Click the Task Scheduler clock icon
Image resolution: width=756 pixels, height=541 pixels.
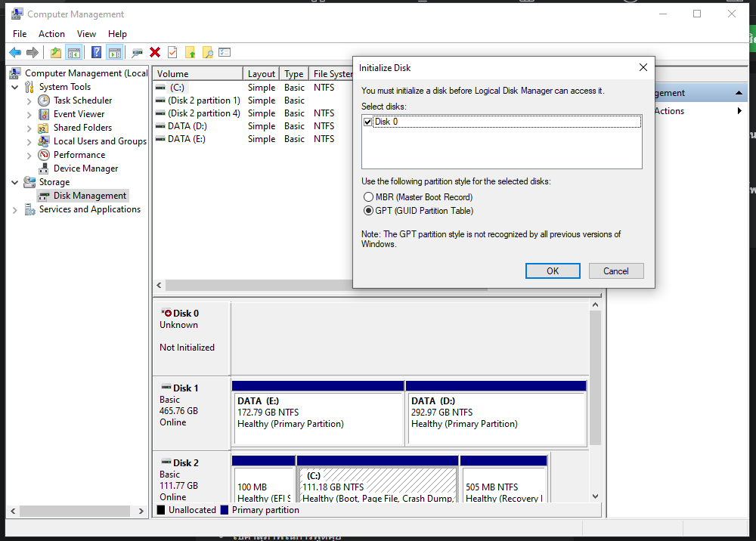[x=44, y=100]
